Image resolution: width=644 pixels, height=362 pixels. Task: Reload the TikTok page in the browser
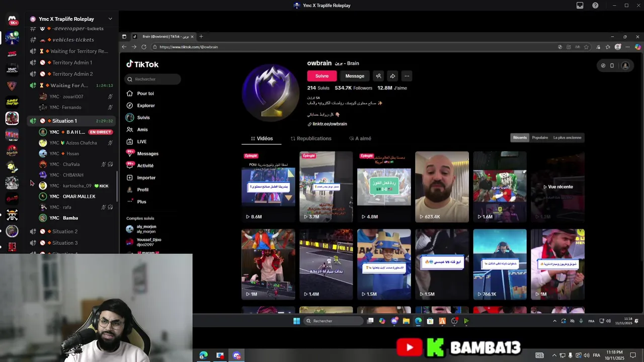coord(144,47)
